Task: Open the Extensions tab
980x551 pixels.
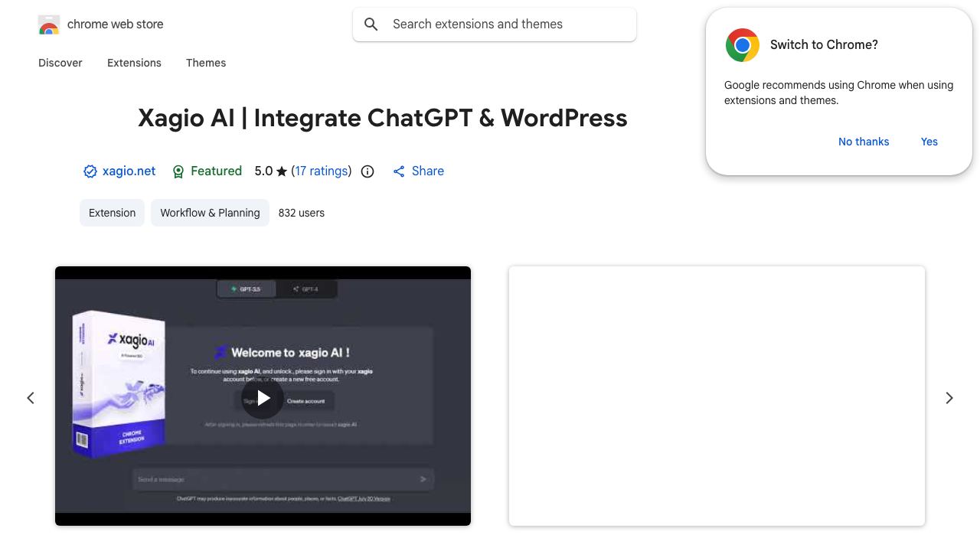Action: 134,63
